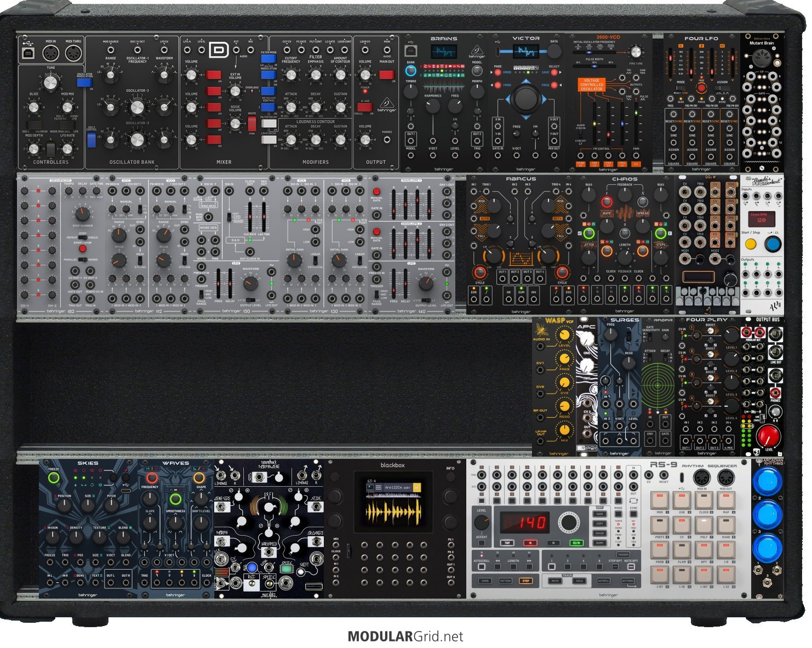
Task: Click the green Freeze button on Skies
Action: (54, 478)
